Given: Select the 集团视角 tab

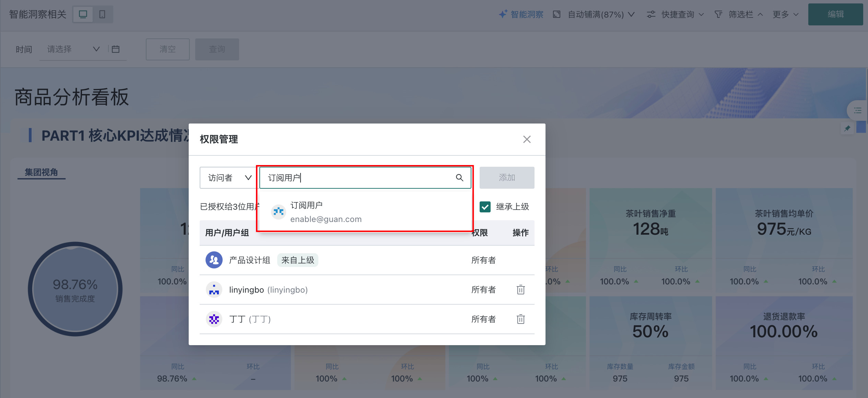Looking at the screenshot, I should pyautogui.click(x=41, y=172).
